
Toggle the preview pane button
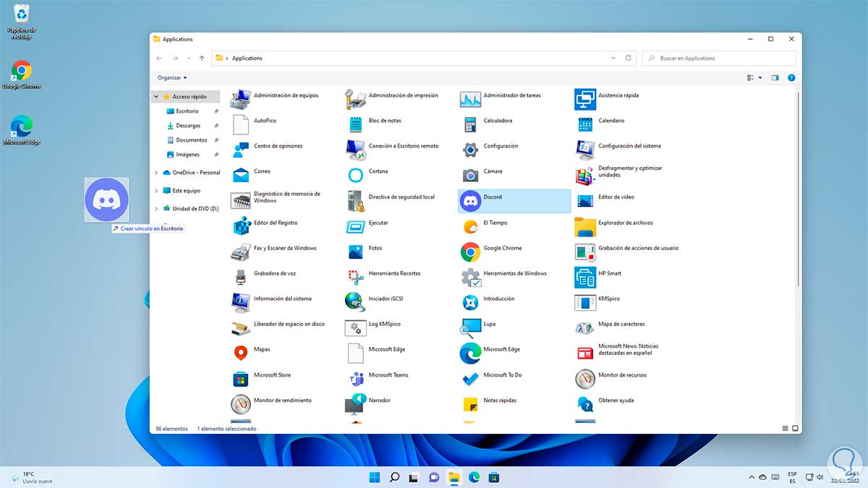[775, 77]
